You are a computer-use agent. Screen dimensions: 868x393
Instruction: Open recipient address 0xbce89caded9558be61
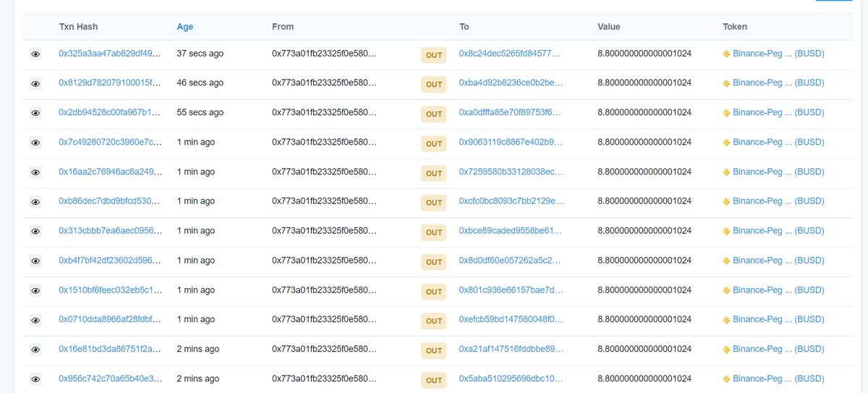tap(511, 231)
